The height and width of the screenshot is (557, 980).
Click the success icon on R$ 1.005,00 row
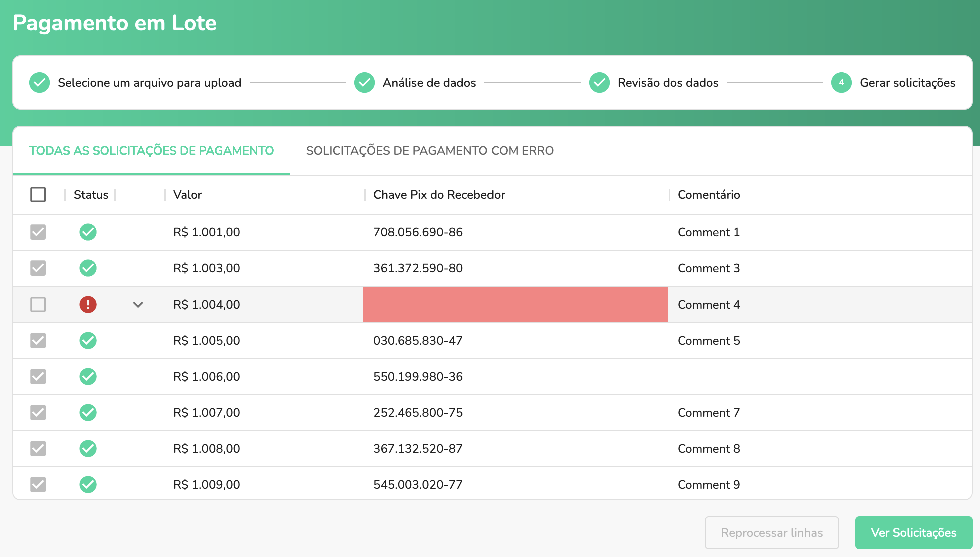tap(88, 340)
